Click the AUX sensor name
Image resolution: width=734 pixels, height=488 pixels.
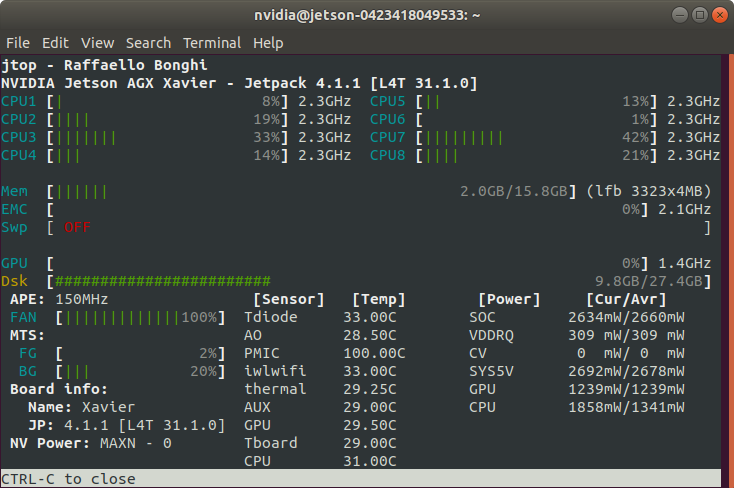(x=257, y=407)
